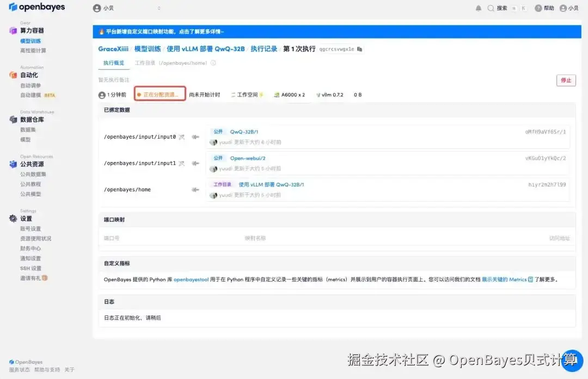Go to GraceXiiii breadcrumb
This screenshot has height=379, width=588.
tap(113, 49)
